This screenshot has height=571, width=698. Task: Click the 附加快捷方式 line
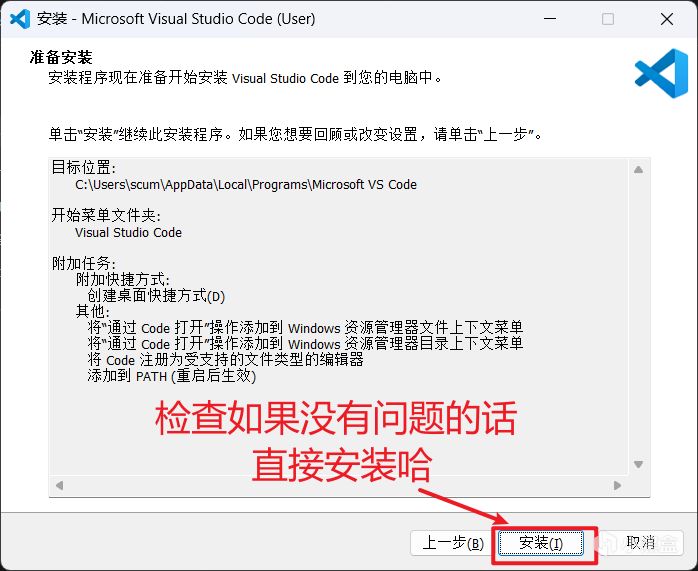point(122,280)
